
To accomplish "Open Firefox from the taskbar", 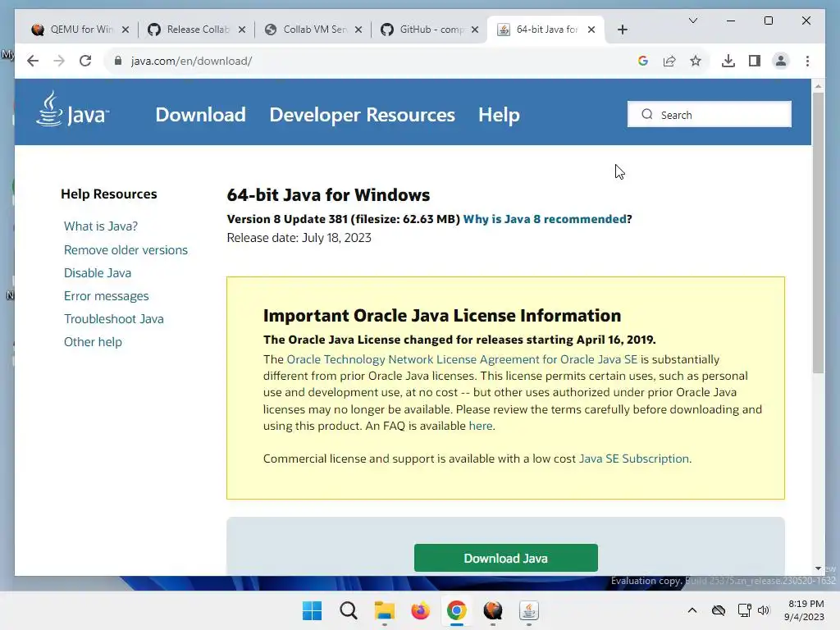I will click(421, 610).
